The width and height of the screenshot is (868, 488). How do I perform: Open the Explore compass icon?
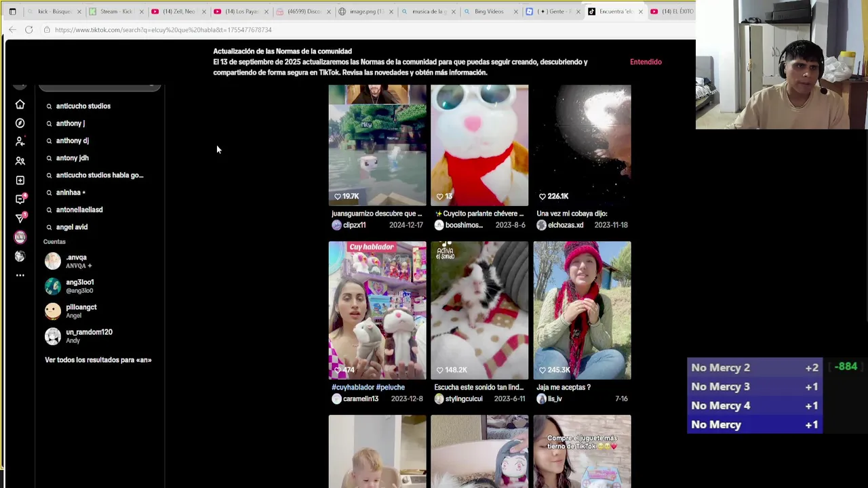pyautogui.click(x=20, y=123)
